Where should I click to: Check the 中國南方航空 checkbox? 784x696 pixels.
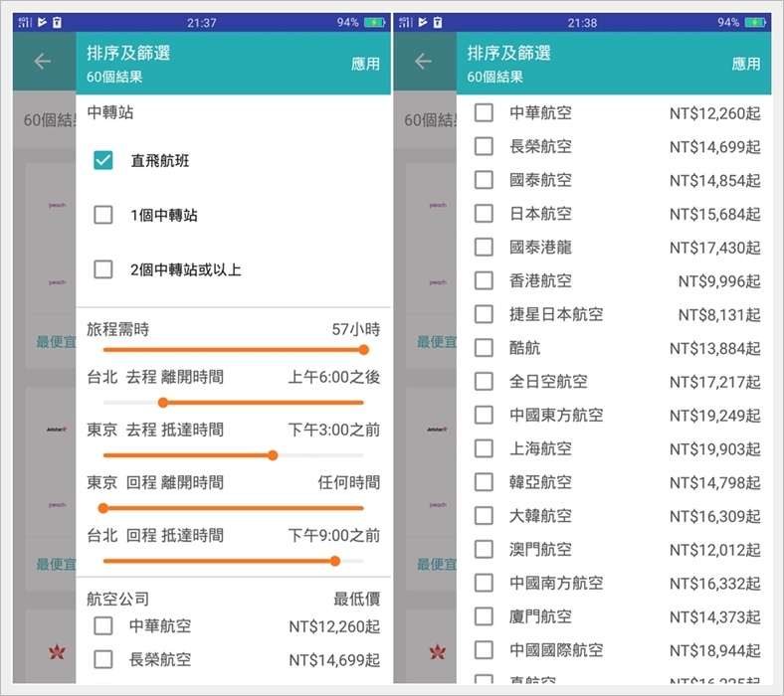pyautogui.click(x=484, y=583)
